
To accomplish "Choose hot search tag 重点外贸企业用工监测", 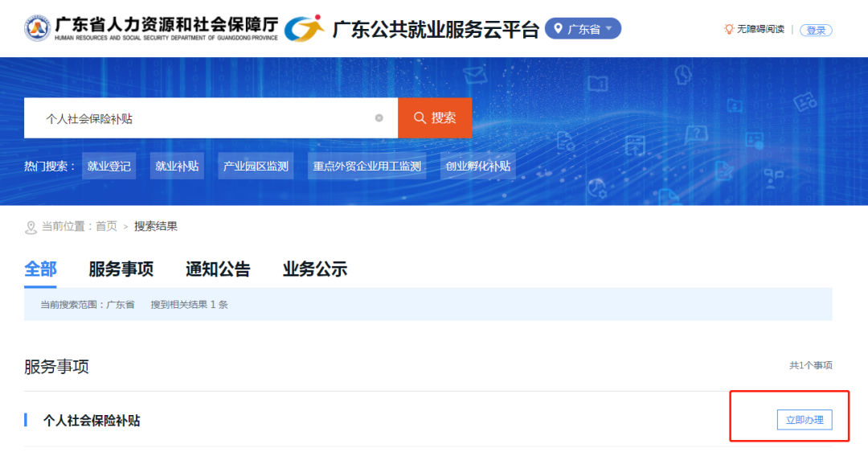I will click(367, 167).
